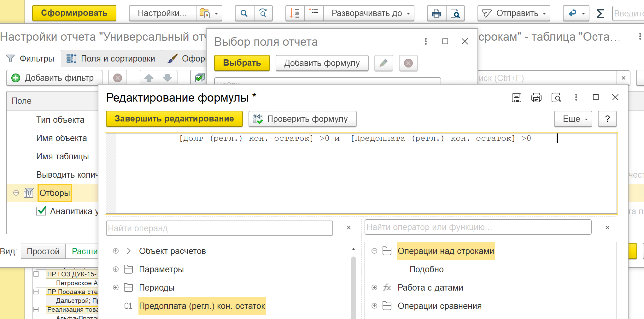The height and width of the screenshot is (319, 644).
Task: Click the Сформировать button
Action: (x=74, y=13)
